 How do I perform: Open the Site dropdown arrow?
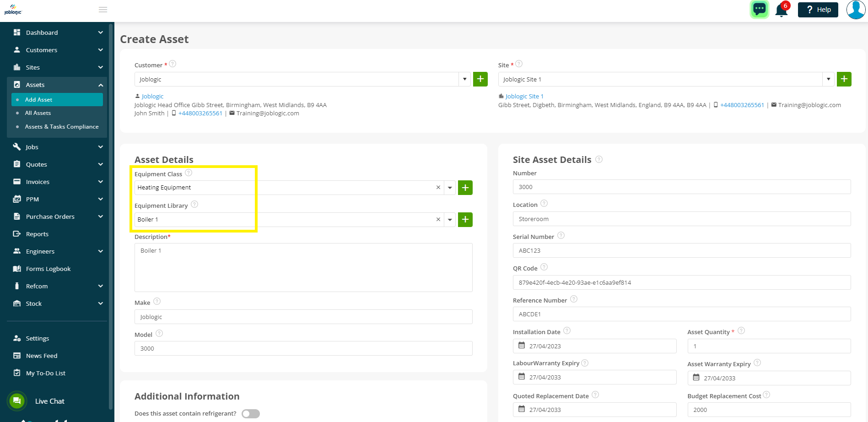click(828, 79)
